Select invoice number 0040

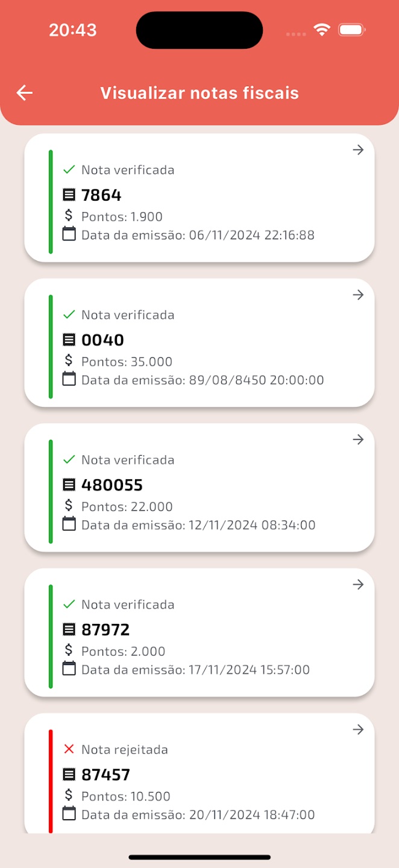[102, 340]
